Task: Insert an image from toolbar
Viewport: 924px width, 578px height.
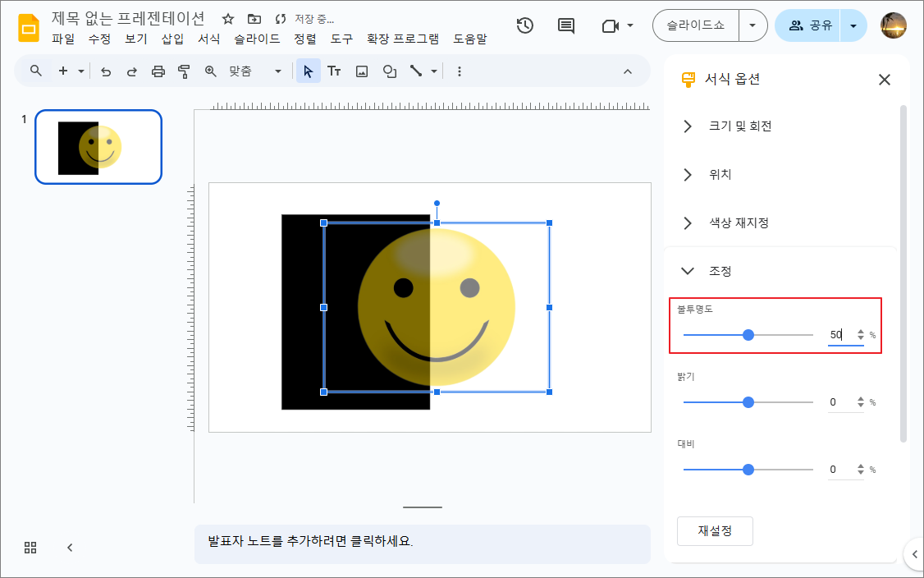Action: coord(362,71)
